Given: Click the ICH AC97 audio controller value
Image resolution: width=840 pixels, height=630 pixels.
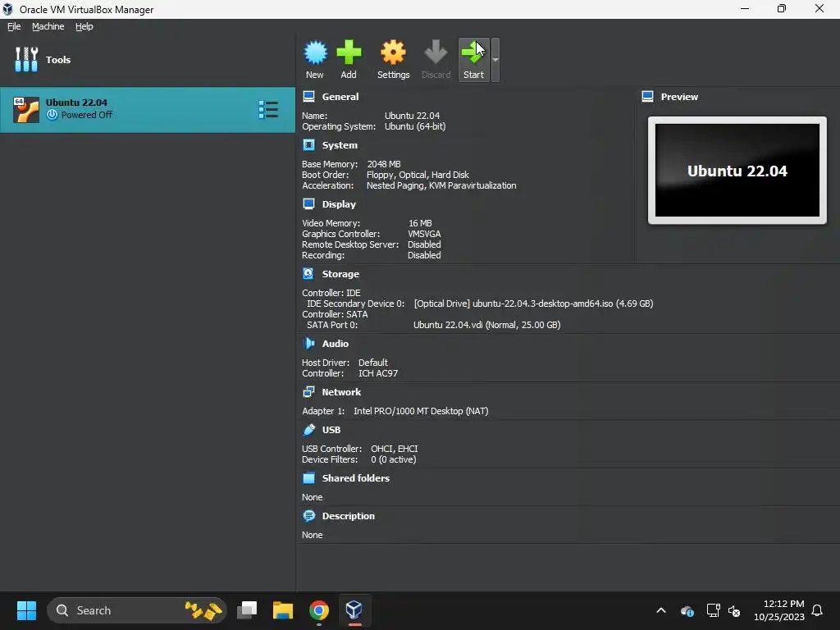Looking at the screenshot, I should tap(378, 373).
